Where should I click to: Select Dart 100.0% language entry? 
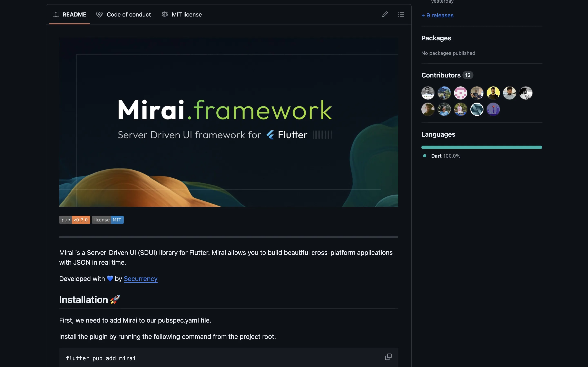point(445,156)
